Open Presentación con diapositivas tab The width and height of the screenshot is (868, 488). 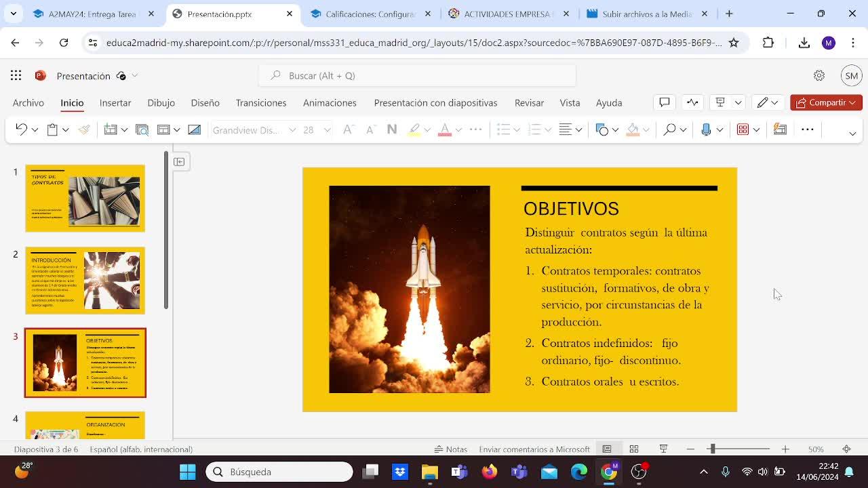(435, 102)
